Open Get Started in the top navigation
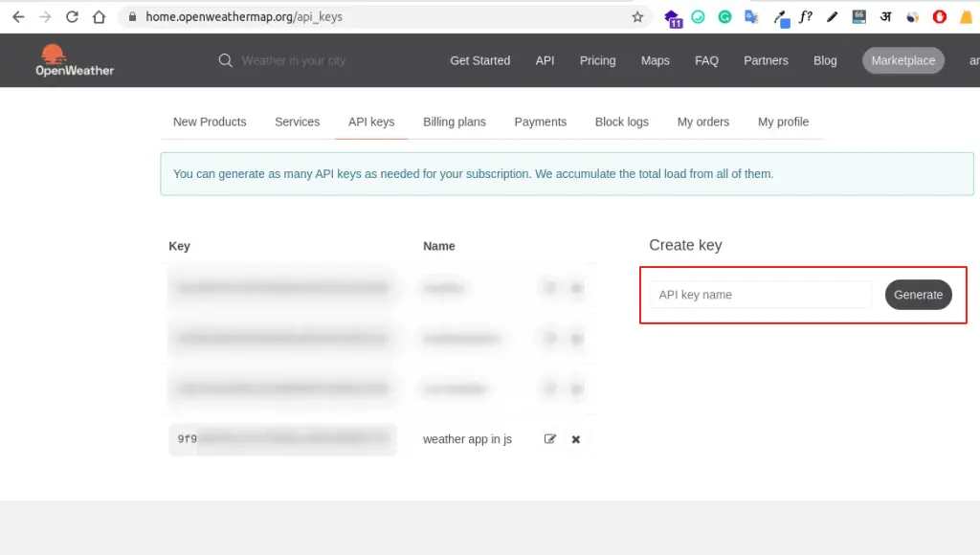This screenshot has width=980, height=555. (480, 60)
